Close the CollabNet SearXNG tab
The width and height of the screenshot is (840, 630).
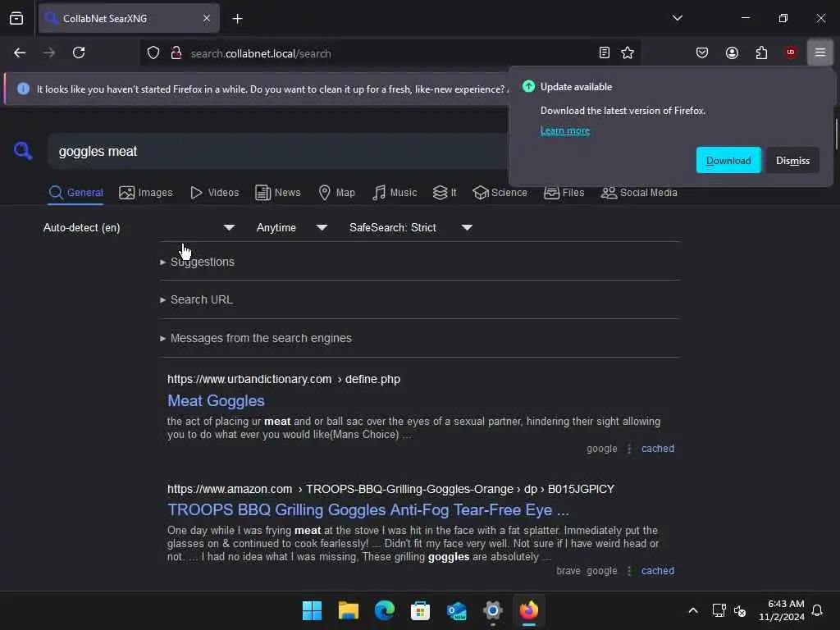pyautogui.click(x=207, y=18)
